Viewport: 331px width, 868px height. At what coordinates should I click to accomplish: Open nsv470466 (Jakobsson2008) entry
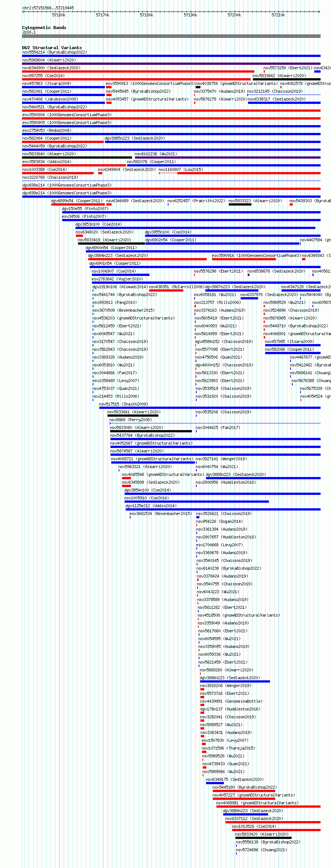tap(50, 99)
